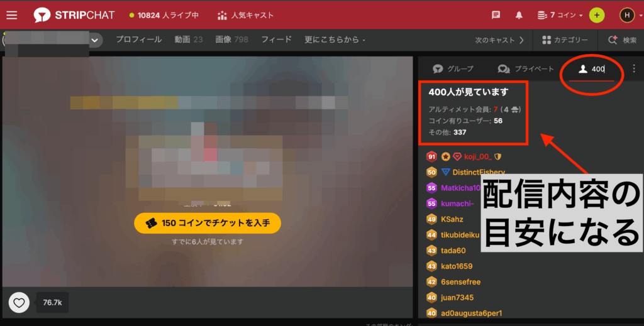Expand the model name dropdown arrow
Viewport: 644px width, 326px height.
95,40
